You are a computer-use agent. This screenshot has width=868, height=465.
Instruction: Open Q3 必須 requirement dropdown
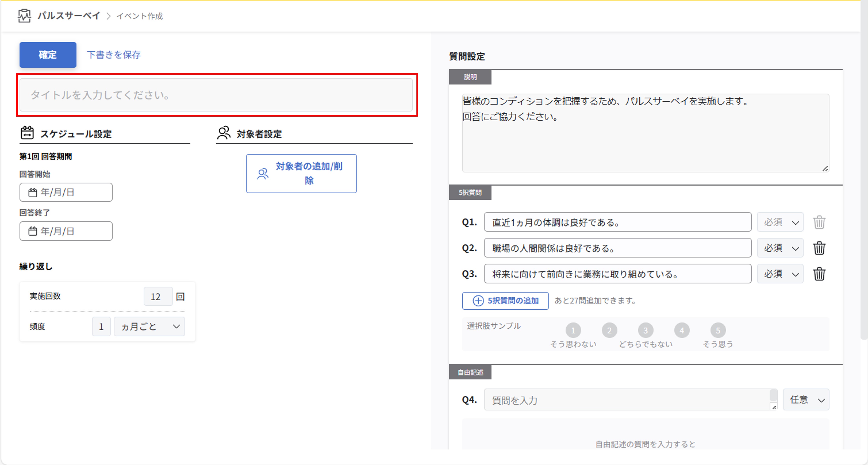780,274
